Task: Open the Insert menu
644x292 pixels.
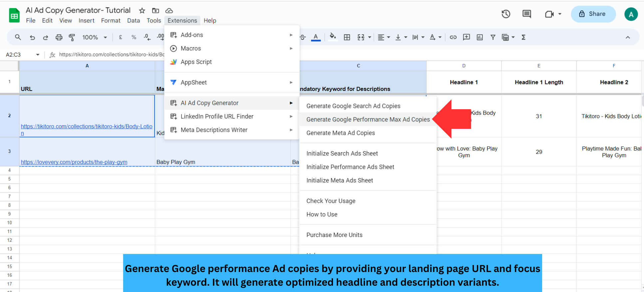Action: tap(87, 21)
